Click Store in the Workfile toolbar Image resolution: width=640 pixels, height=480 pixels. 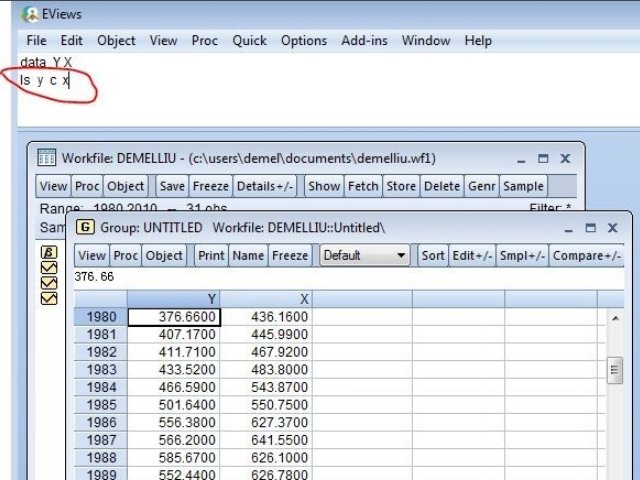click(401, 186)
